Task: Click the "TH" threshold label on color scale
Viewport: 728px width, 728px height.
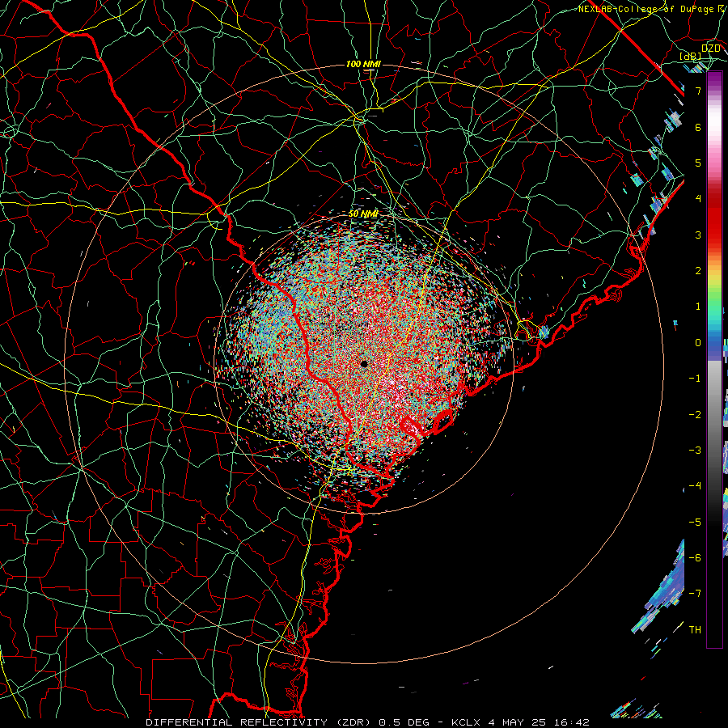Action: [x=695, y=630]
